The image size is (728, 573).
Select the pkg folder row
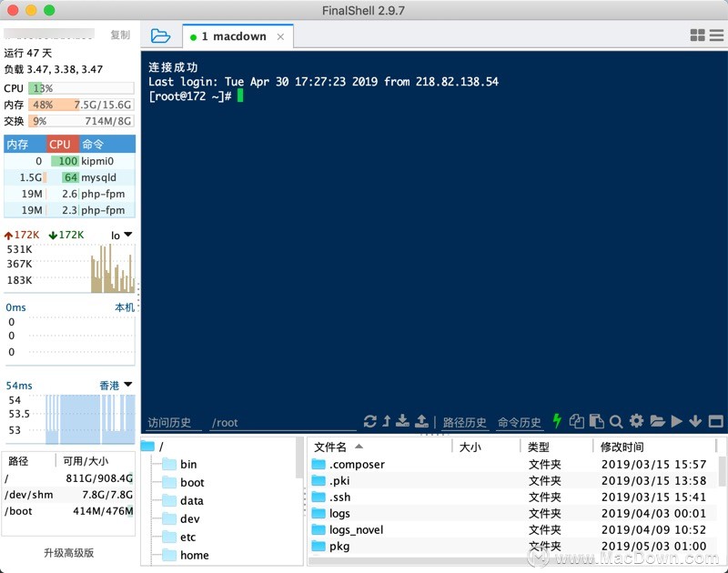[x=513, y=546]
